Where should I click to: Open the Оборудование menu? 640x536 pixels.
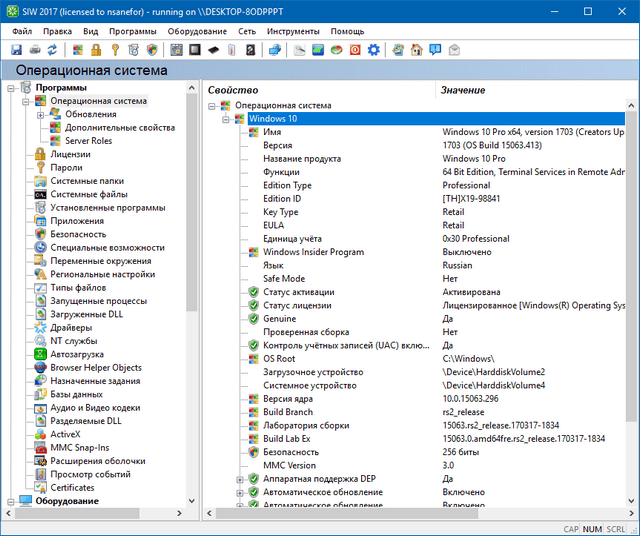[196, 31]
